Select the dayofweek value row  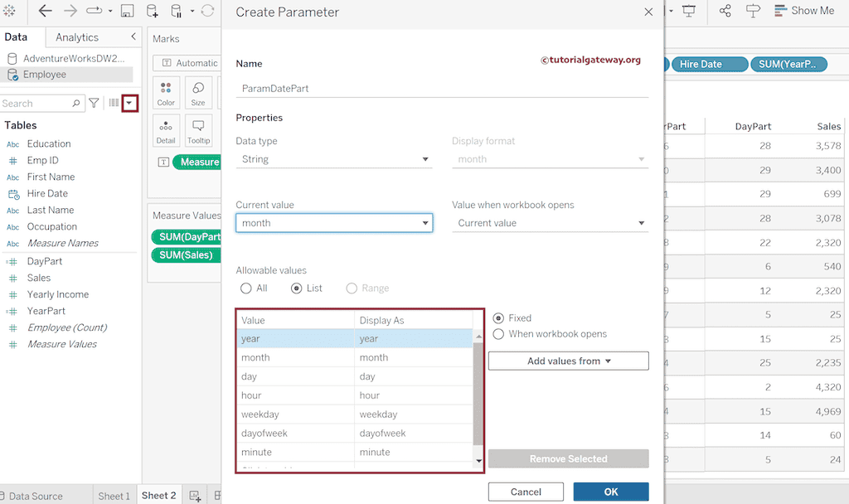(x=355, y=433)
